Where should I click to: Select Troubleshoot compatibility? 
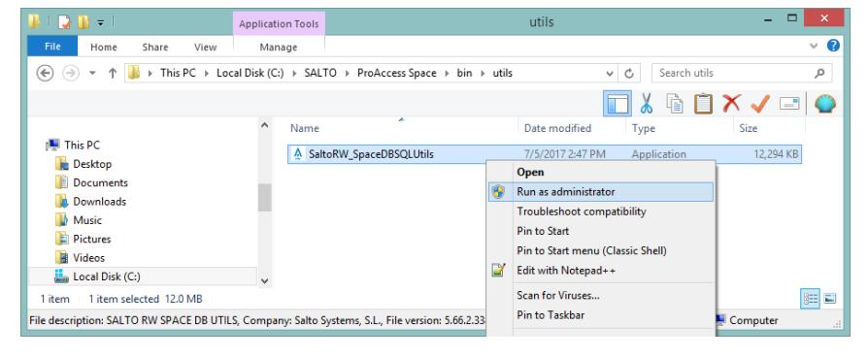click(601, 211)
